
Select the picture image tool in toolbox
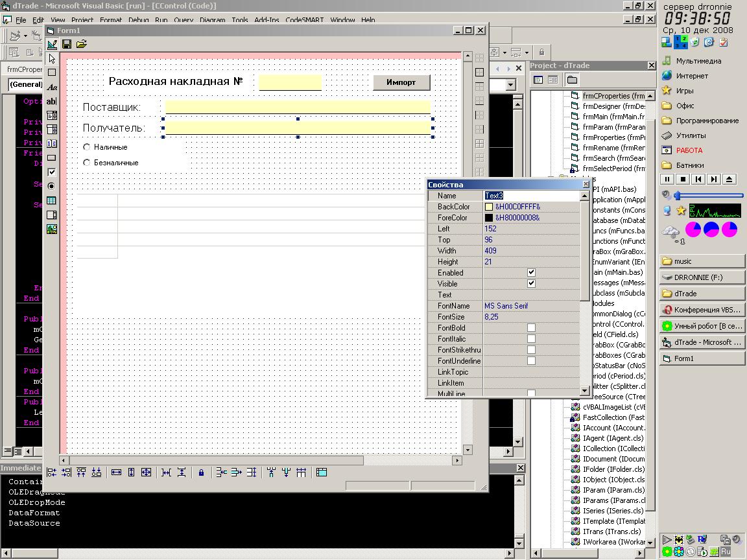click(52, 229)
